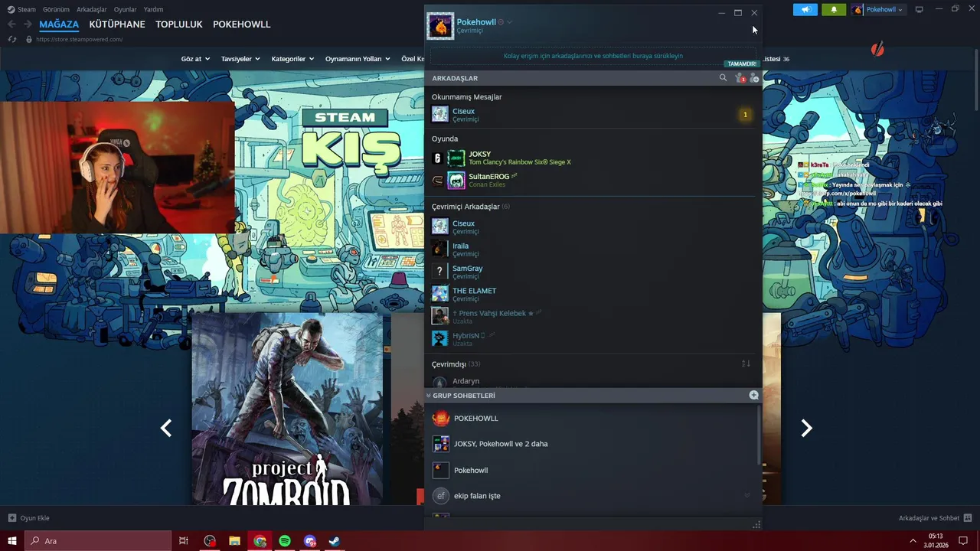Viewport: 980px width, 551px height.
Task: Select SultanEROG in Oyunda list
Action: point(592,181)
